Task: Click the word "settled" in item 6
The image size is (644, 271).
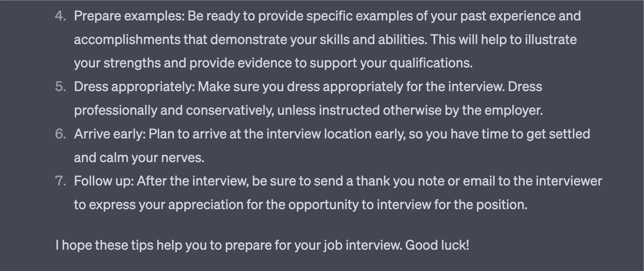Action: tap(569, 134)
